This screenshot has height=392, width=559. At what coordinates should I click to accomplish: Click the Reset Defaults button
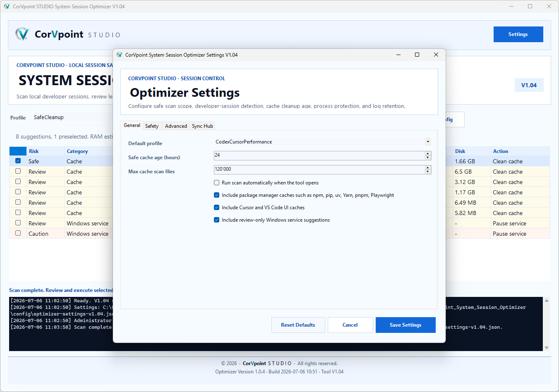(298, 325)
